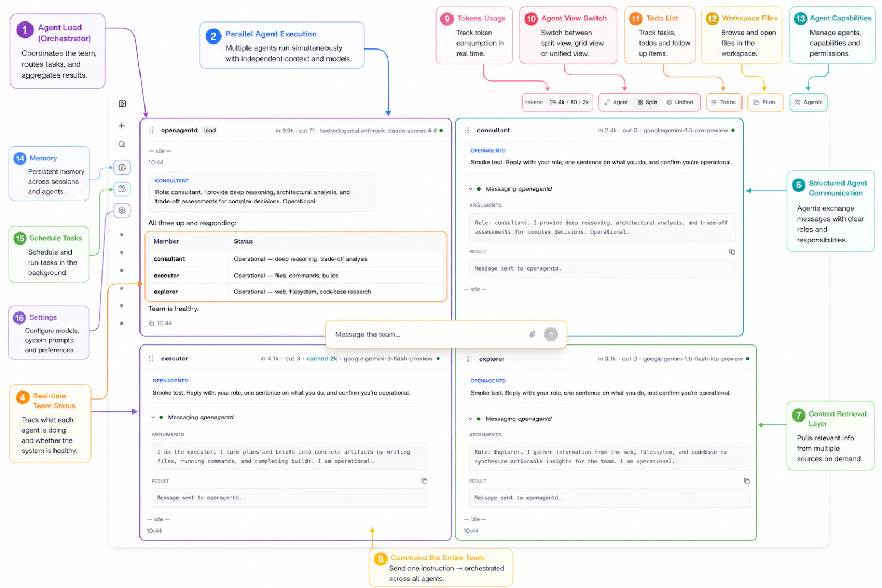Click the drag handle on executor panel

pyautogui.click(x=151, y=359)
